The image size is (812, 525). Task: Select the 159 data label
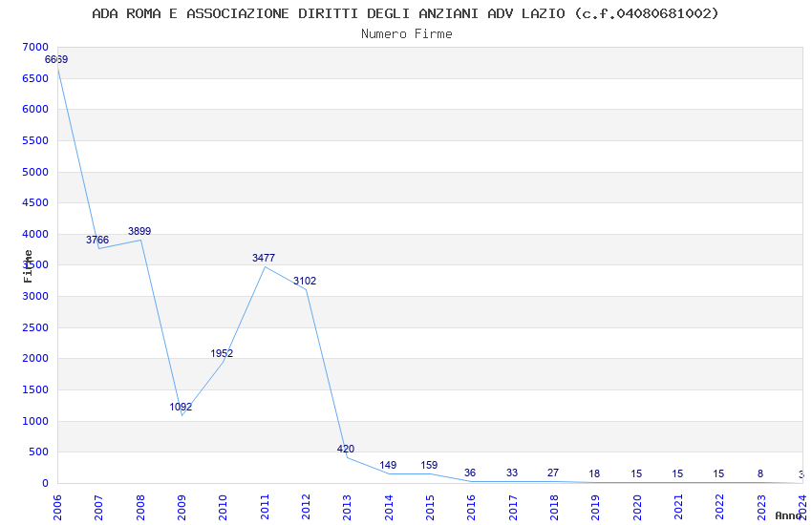429,466
